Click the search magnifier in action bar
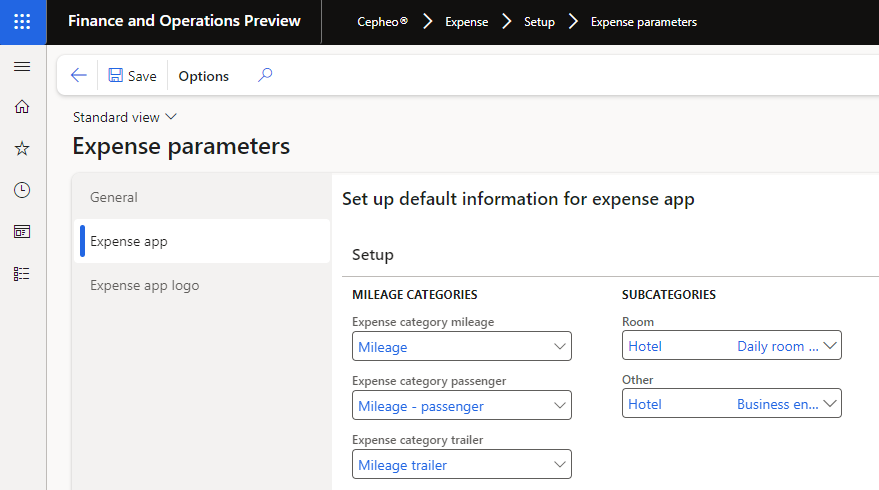This screenshot has height=490, width=879. 265,75
